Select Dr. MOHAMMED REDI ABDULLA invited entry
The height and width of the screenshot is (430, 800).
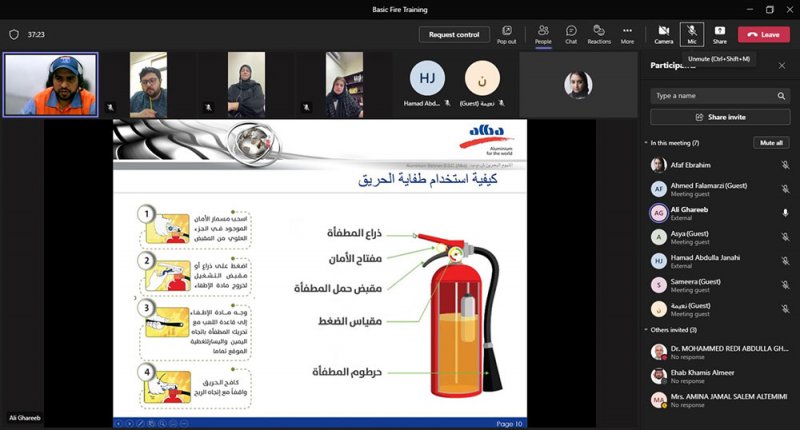click(720, 352)
